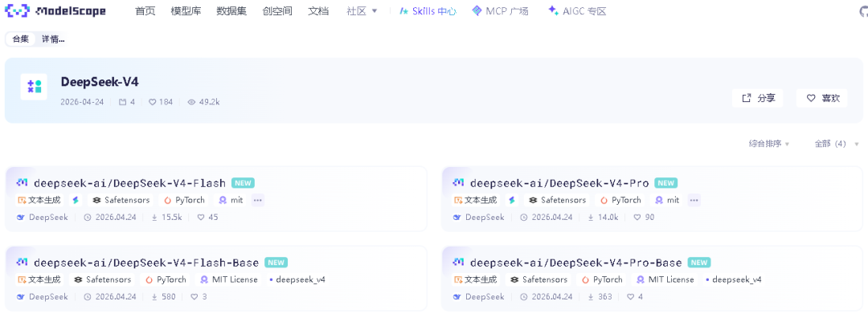Switch to the 详情 tab
The height and width of the screenshot is (330, 868).
point(53,39)
